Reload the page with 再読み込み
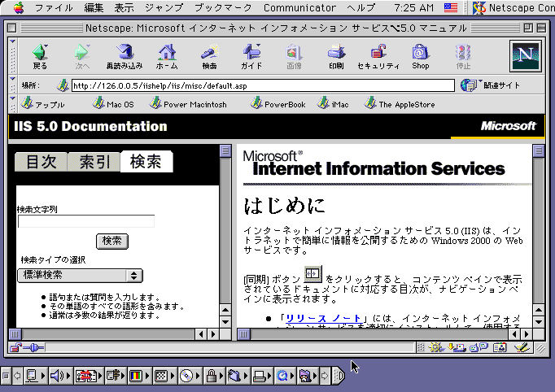The height and width of the screenshot is (392, 555). 125,56
